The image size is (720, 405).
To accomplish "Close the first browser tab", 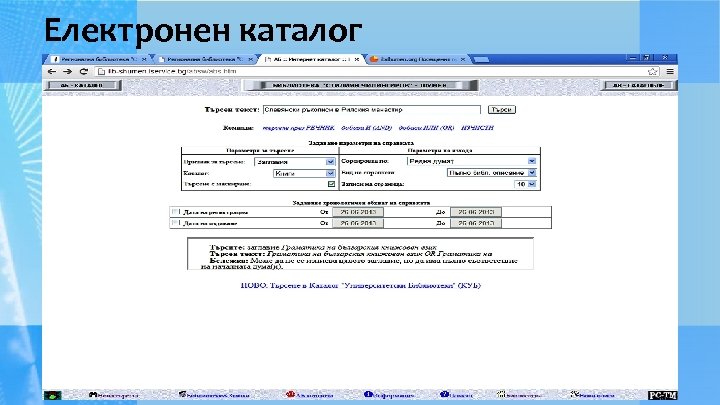I will pyautogui.click(x=144, y=59).
